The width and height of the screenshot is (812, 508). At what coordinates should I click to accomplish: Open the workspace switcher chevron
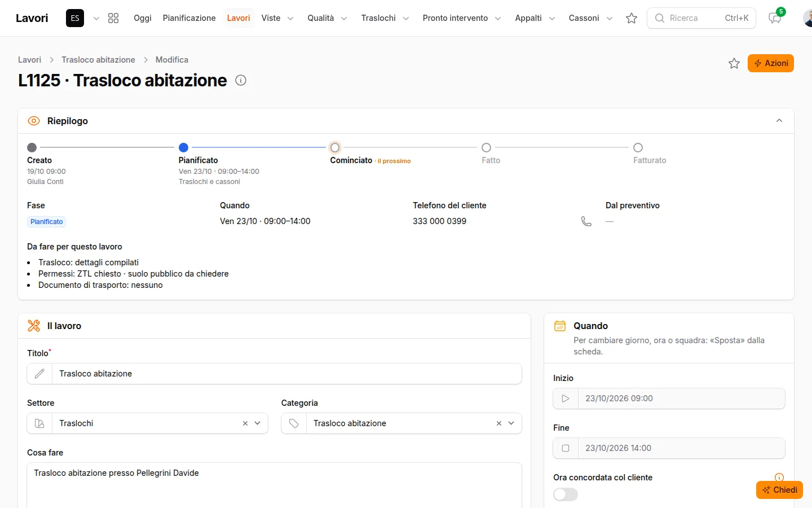click(96, 18)
